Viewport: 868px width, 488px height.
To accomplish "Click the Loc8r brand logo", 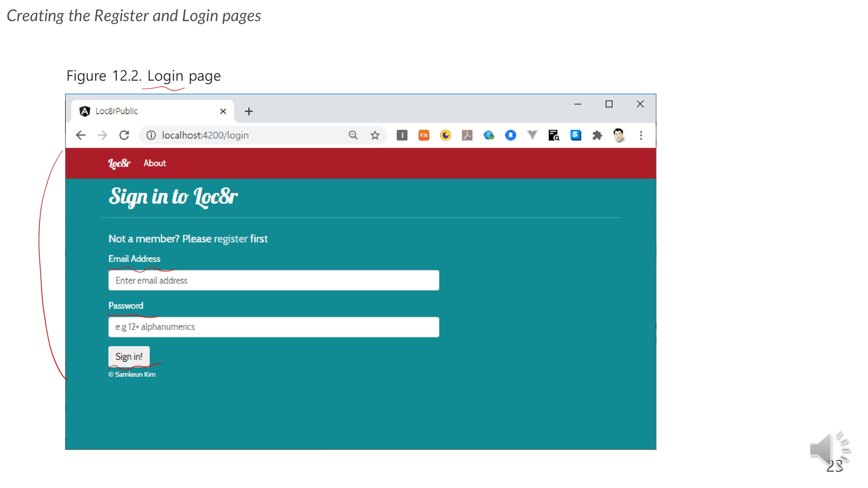I will 119,163.
